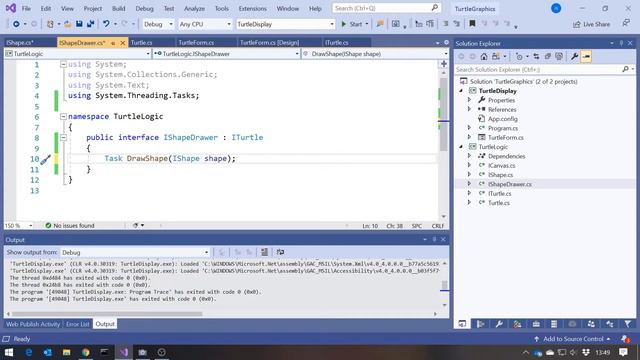Click the Start debugging button
640x360 pixels.
[x=352, y=24]
